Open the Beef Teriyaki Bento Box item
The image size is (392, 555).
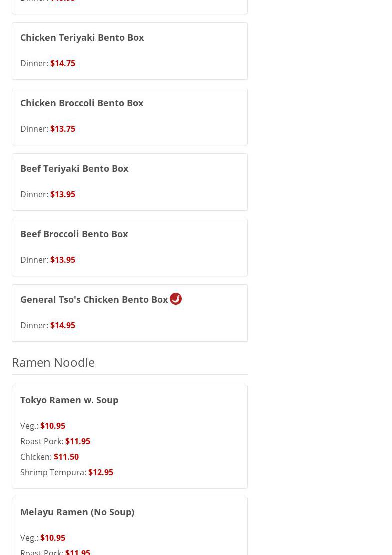point(74,168)
